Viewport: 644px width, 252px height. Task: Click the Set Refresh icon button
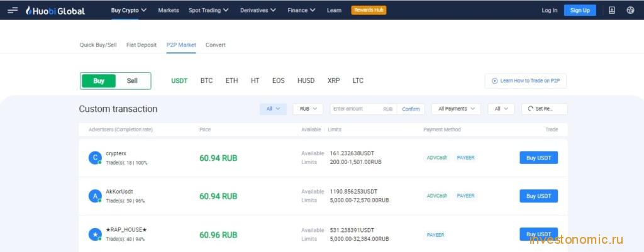544,109
